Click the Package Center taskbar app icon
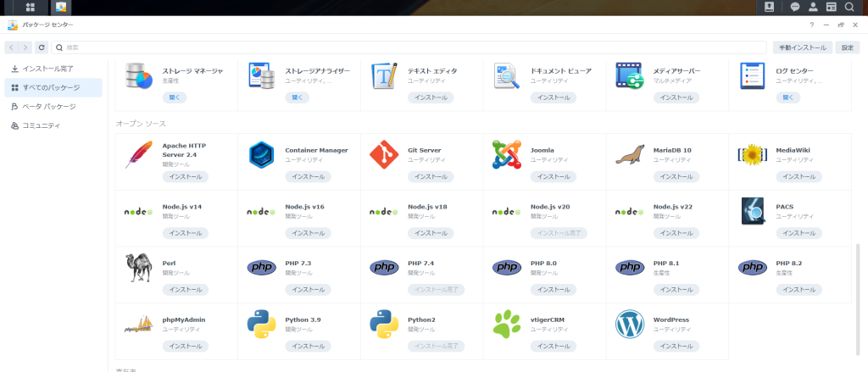The width and height of the screenshot is (868, 372). (x=61, y=7)
